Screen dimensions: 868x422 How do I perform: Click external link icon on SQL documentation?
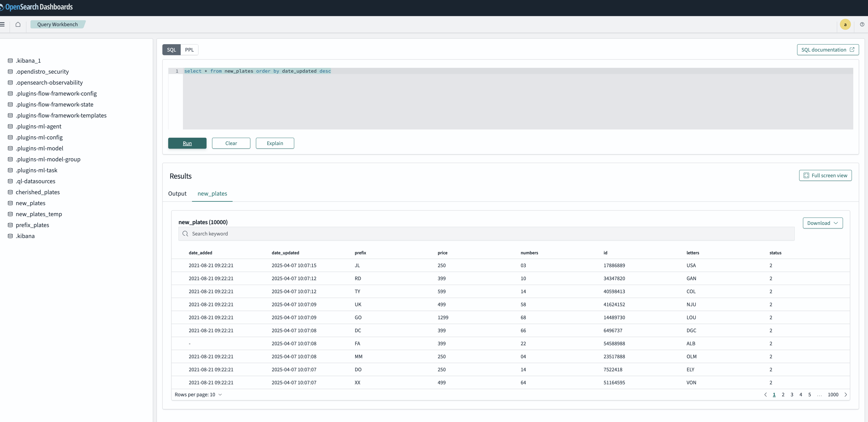(x=852, y=49)
